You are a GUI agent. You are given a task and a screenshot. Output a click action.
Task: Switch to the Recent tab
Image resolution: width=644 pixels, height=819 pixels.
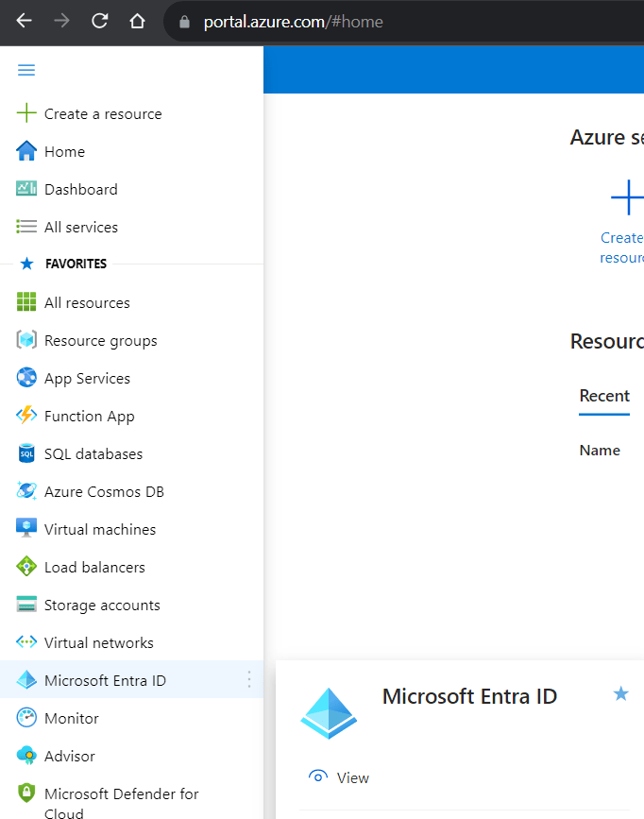pos(604,396)
